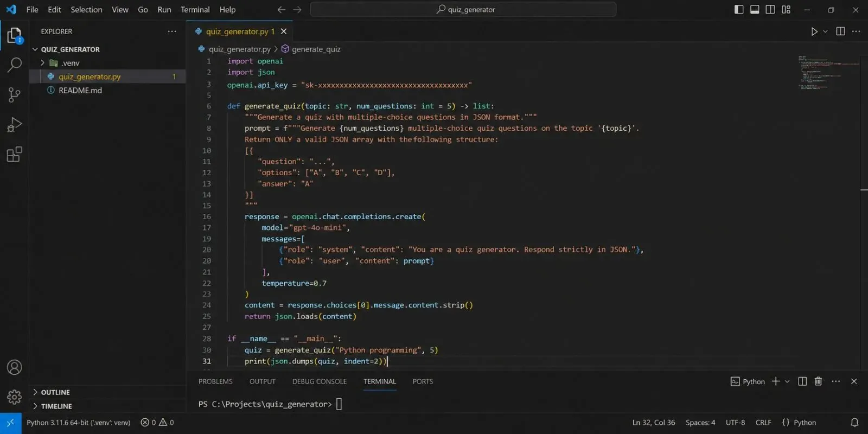
Task: Create a new terminal with plus icon
Action: [776, 381]
